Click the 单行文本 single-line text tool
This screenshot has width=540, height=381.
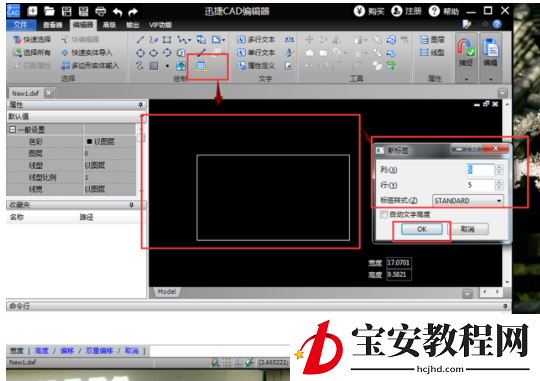(256, 52)
